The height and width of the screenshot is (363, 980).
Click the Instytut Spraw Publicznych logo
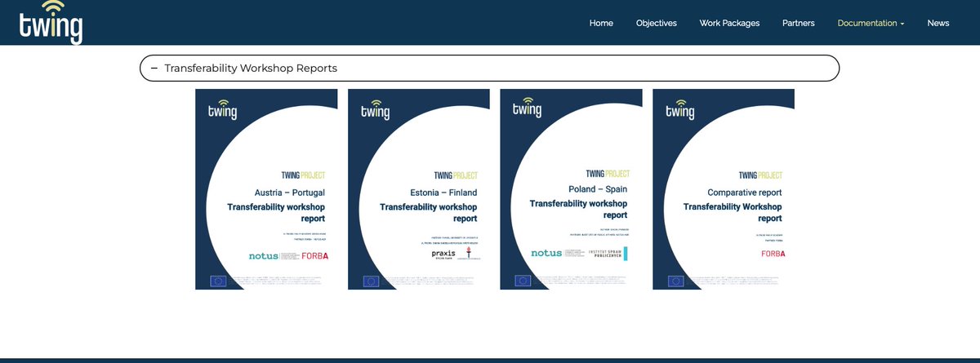click(610, 254)
